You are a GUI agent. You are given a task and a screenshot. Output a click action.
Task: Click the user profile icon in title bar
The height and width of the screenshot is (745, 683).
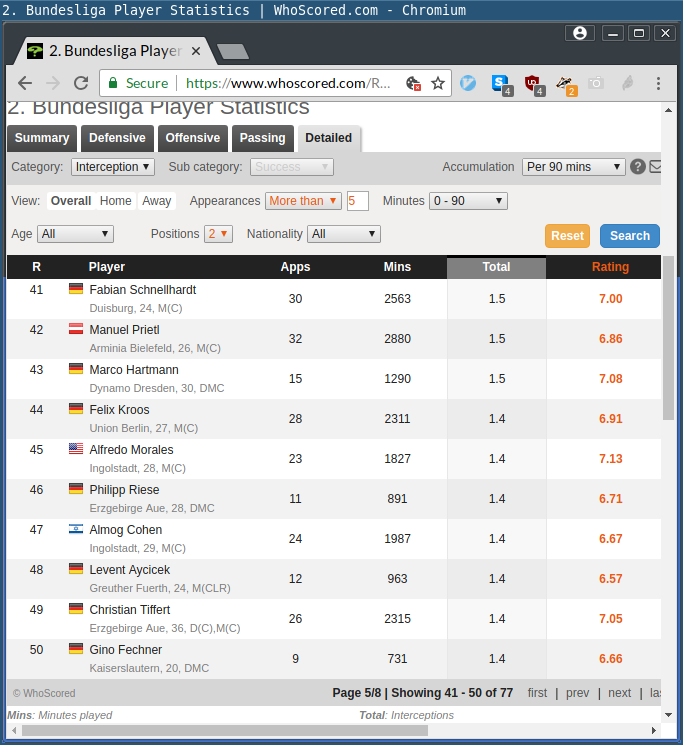[x=579, y=33]
